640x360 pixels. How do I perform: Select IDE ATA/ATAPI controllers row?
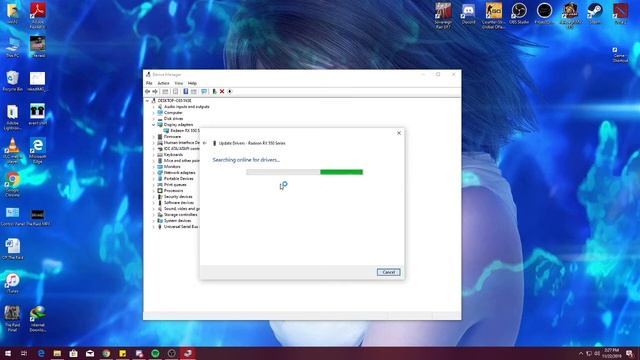coord(182,149)
